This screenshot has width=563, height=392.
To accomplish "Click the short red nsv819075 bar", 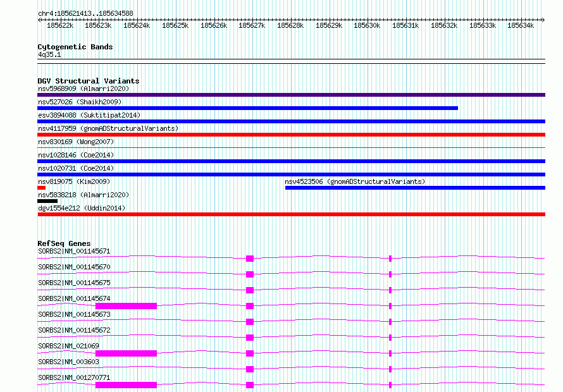I will coord(41,188).
